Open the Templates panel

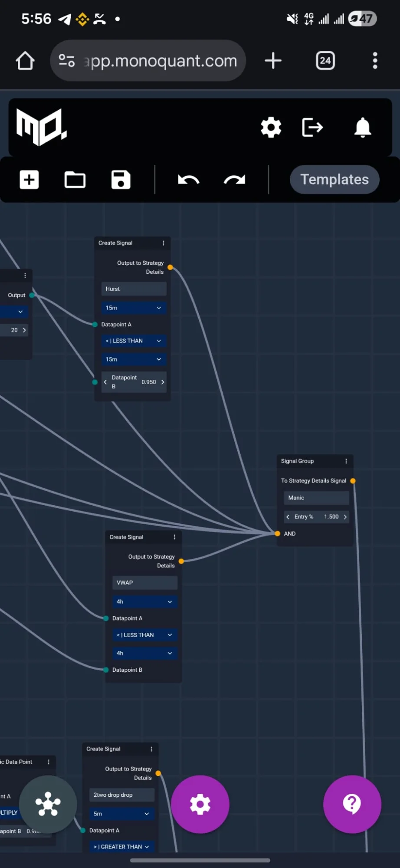(x=334, y=180)
